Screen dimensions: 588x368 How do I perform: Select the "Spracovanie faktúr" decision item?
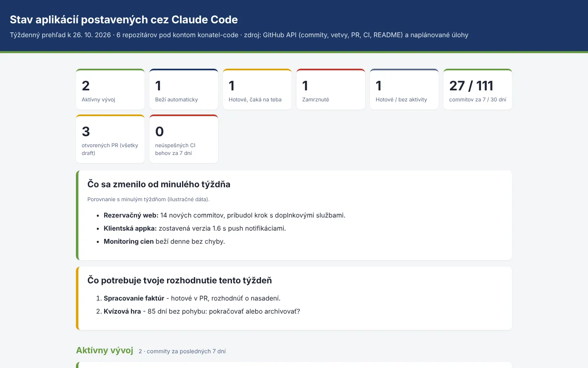(192, 298)
